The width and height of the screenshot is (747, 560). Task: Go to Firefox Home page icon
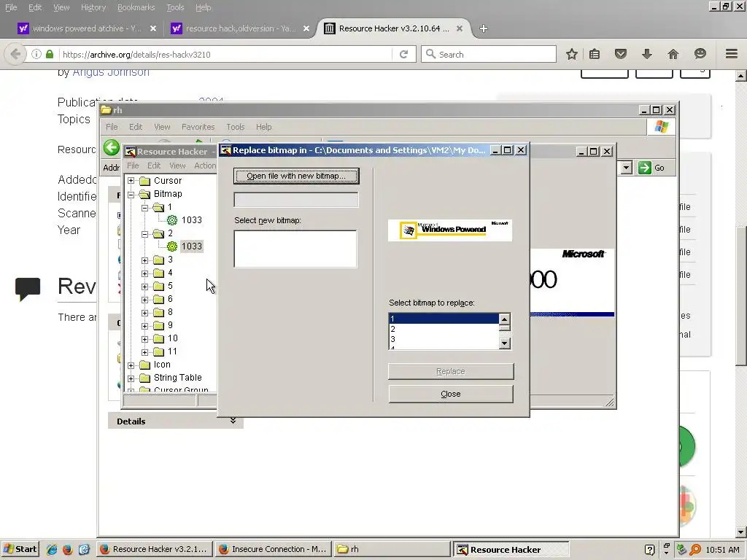(x=673, y=54)
